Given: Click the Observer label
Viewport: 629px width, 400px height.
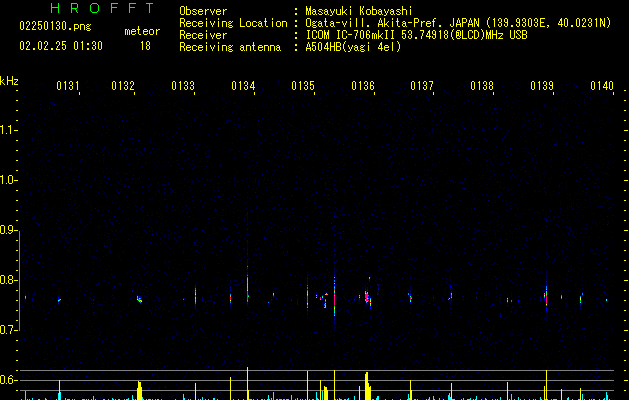Looking at the screenshot, I should point(203,11).
